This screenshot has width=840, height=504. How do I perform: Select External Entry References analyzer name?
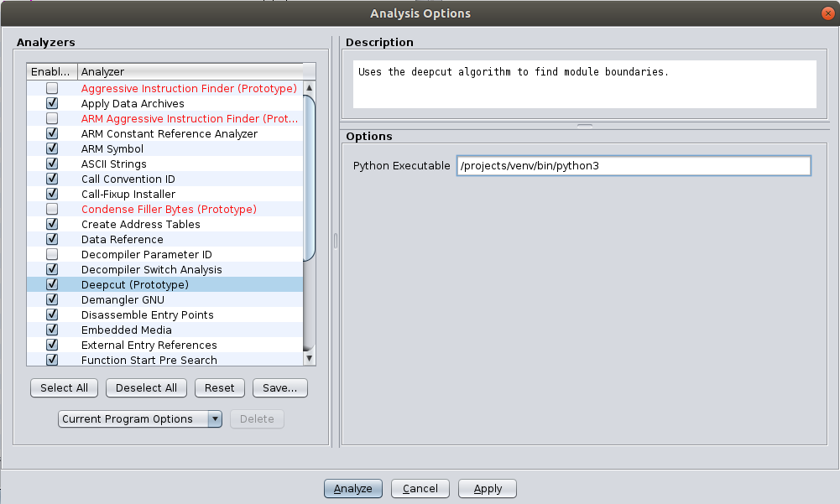pos(149,345)
